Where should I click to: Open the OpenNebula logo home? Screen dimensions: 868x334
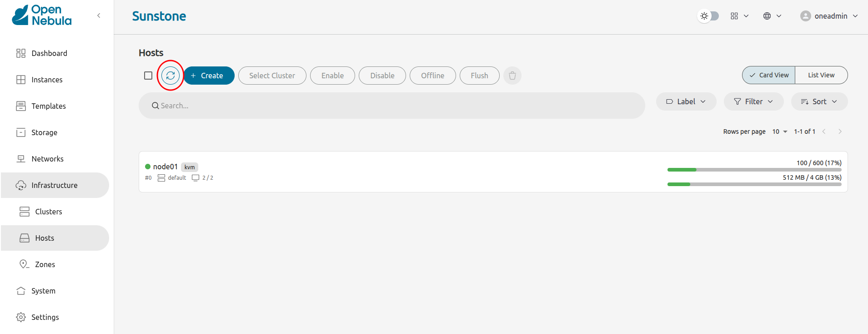pyautogui.click(x=42, y=15)
